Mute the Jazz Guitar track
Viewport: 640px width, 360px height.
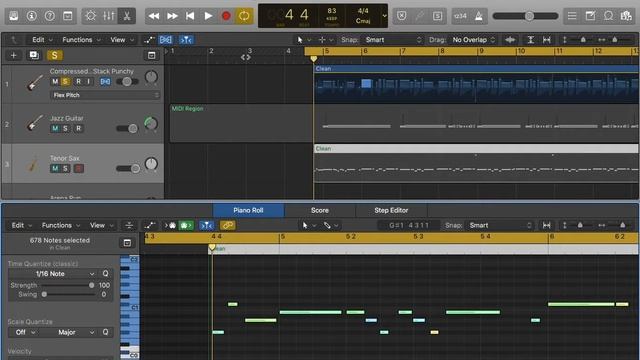[x=55, y=129]
